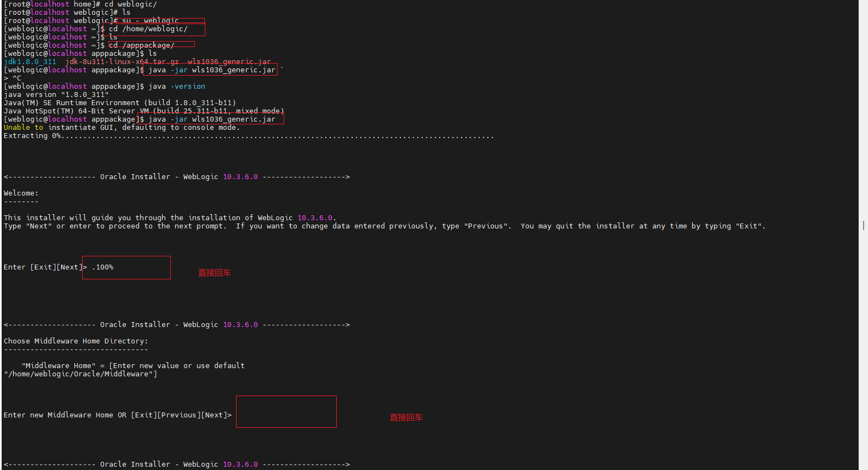Click the "Extracting 0%" progress line
Image resolution: width=868 pixels, height=470 pixels.
249,136
